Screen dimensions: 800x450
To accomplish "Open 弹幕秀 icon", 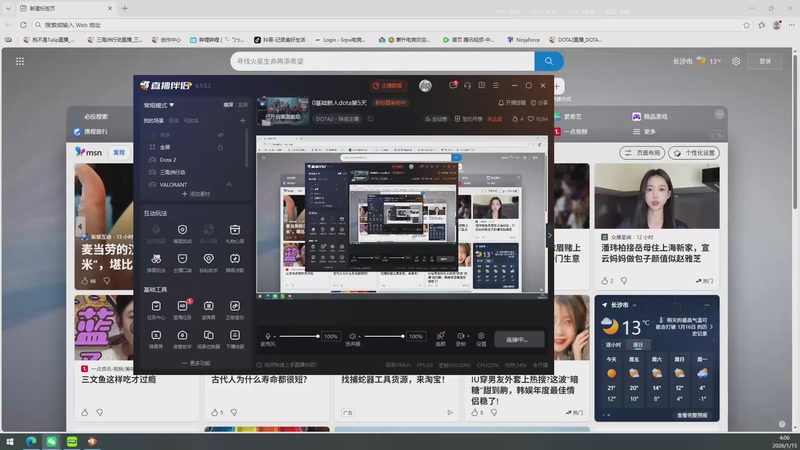I will [x=156, y=335].
